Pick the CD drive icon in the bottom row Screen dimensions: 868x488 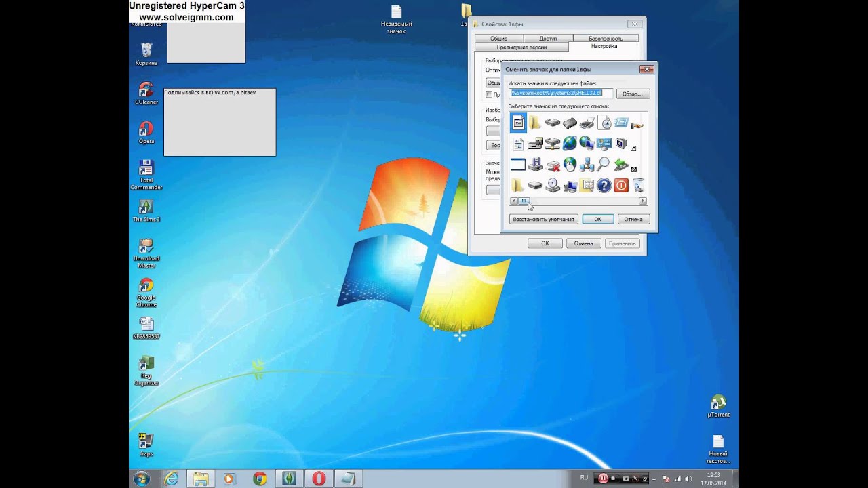(553, 185)
